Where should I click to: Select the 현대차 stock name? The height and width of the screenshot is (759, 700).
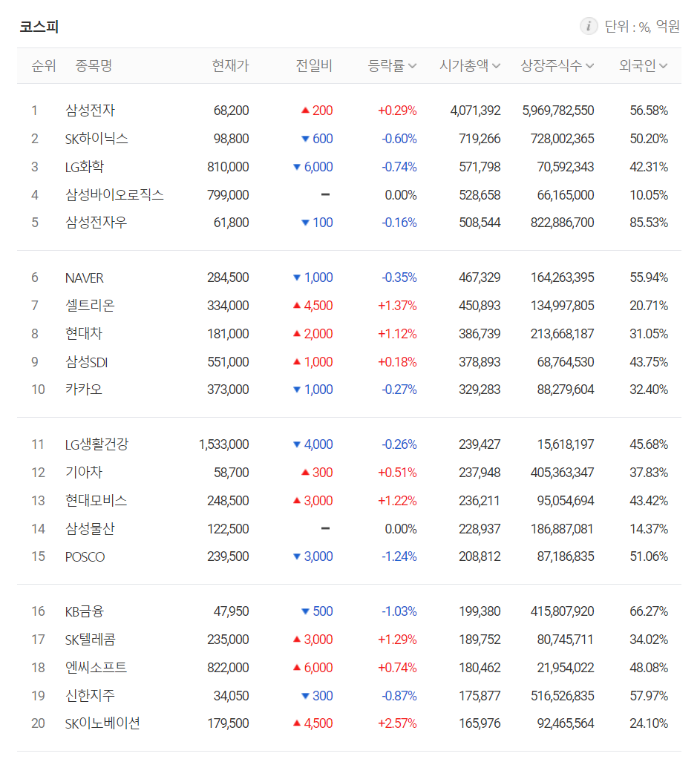click(x=84, y=334)
